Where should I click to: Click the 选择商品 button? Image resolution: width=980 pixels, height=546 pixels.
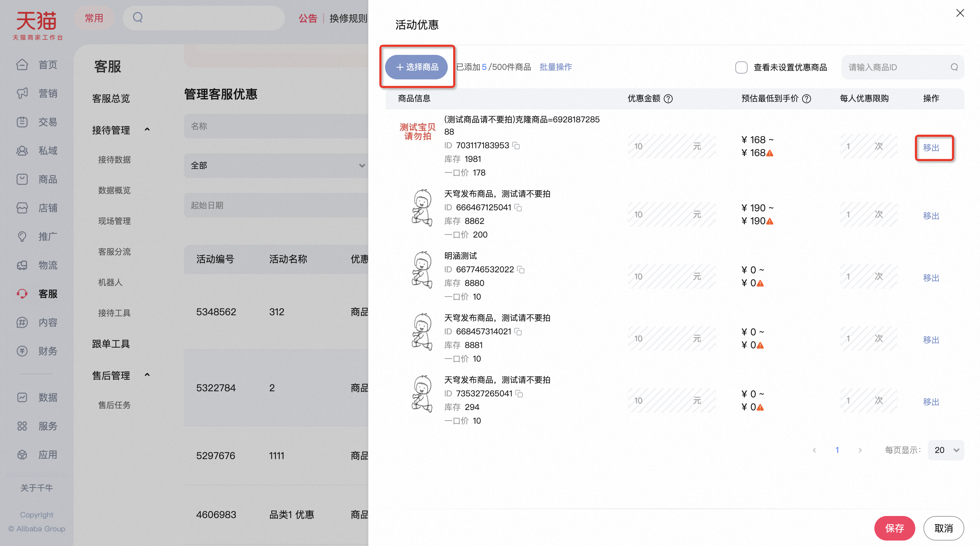[x=416, y=67]
